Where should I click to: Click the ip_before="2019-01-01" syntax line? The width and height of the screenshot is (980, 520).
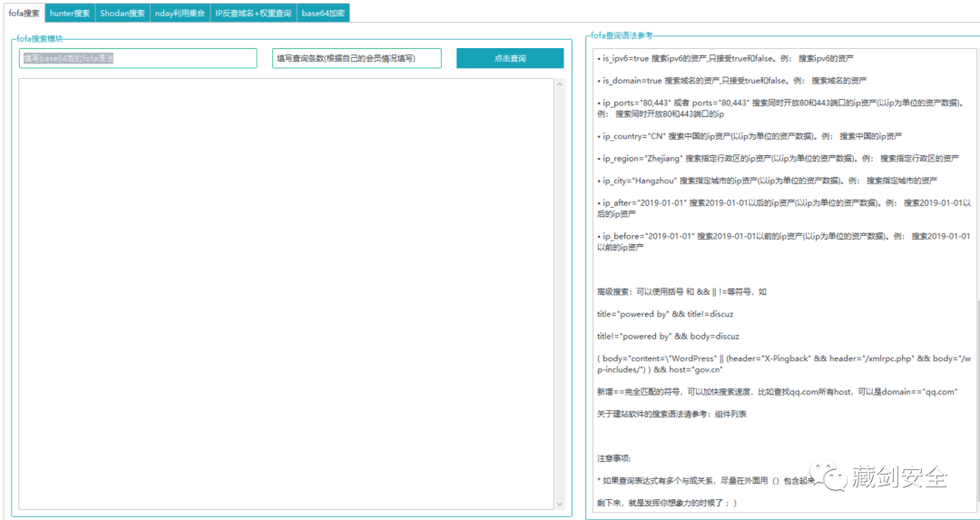[x=784, y=241]
